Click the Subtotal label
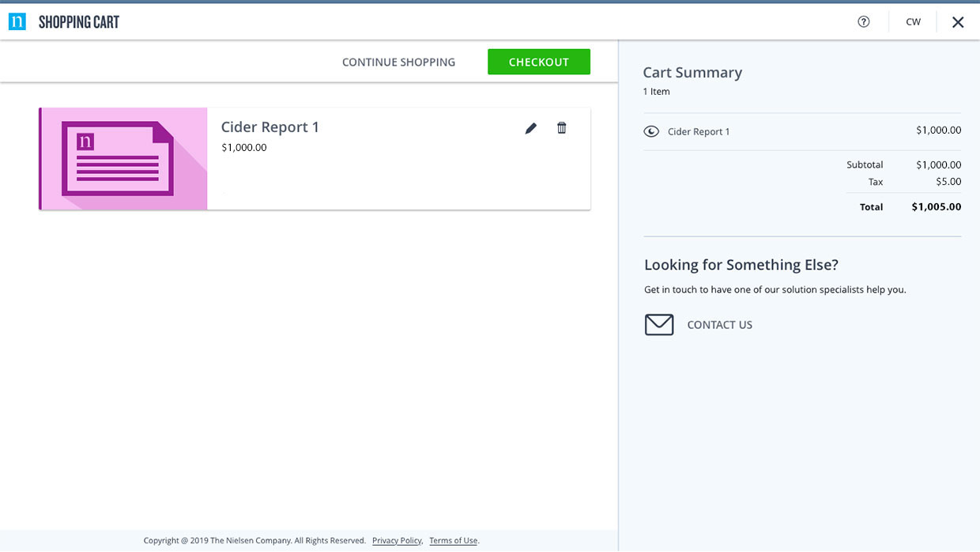 click(865, 165)
